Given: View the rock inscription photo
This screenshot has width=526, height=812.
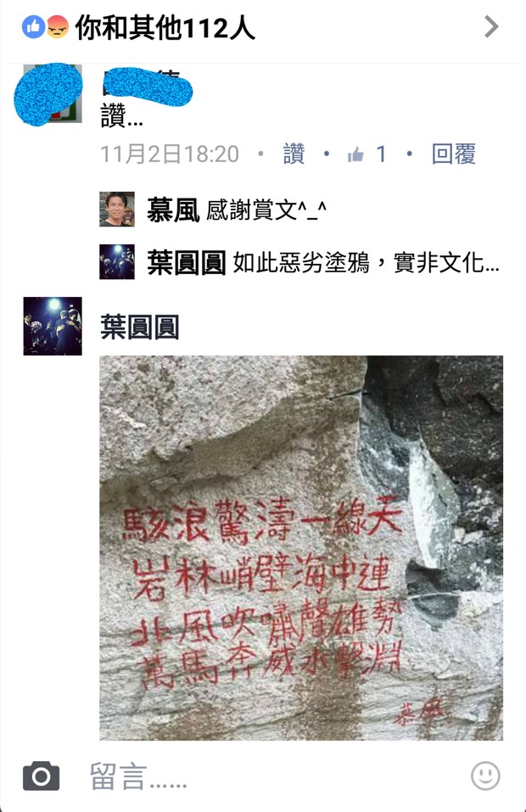Looking at the screenshot, I should point(301,548).
